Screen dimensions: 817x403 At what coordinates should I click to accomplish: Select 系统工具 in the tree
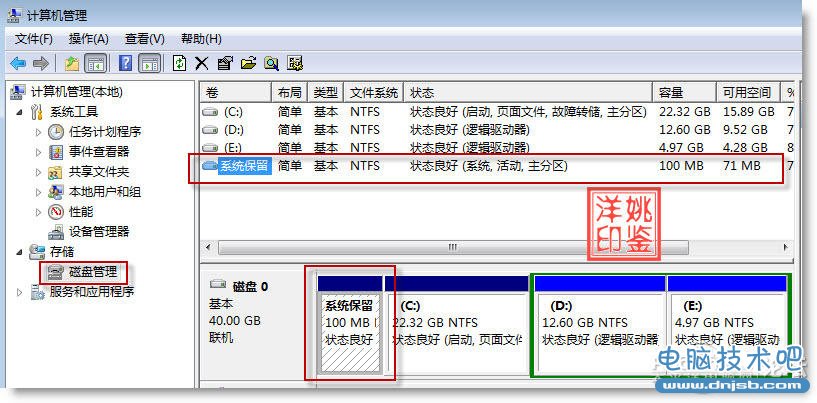pyautogui.click(x=73, y=112)
